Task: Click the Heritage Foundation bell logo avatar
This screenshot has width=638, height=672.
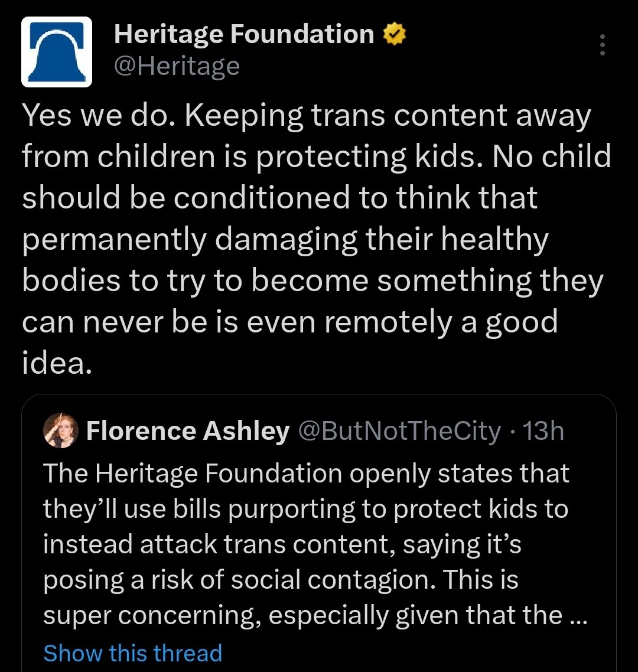Action: tap(57, 52)
